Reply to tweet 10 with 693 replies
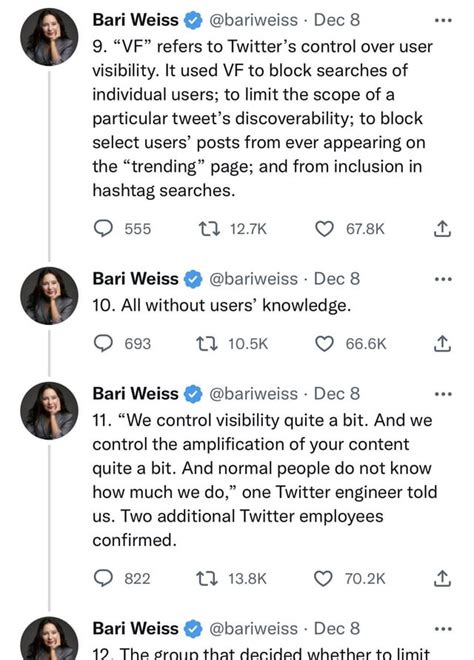 tap(103, 343)
